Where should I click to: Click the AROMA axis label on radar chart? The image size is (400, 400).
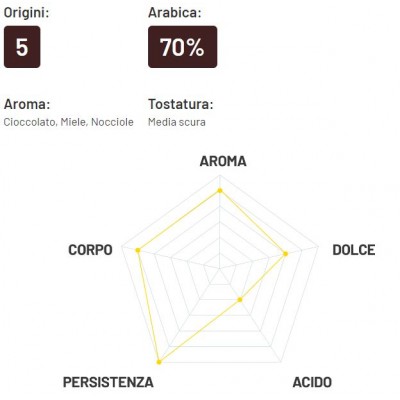(223, 161)
